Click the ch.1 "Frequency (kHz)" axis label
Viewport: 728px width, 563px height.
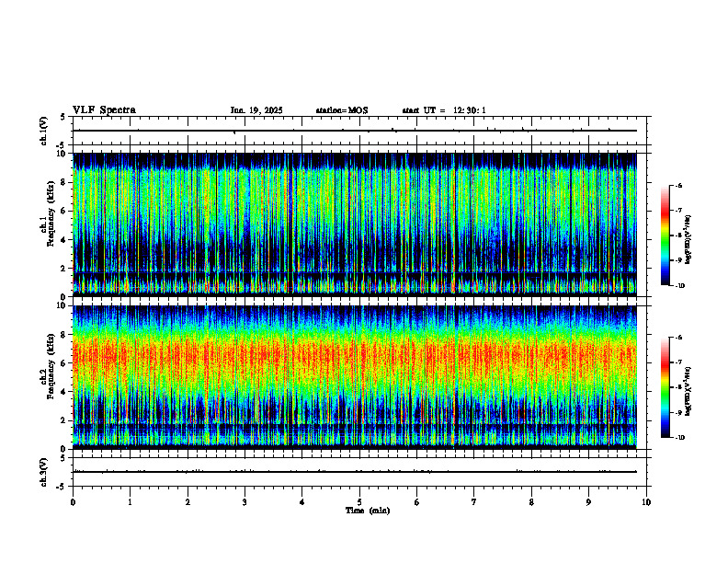51,213
